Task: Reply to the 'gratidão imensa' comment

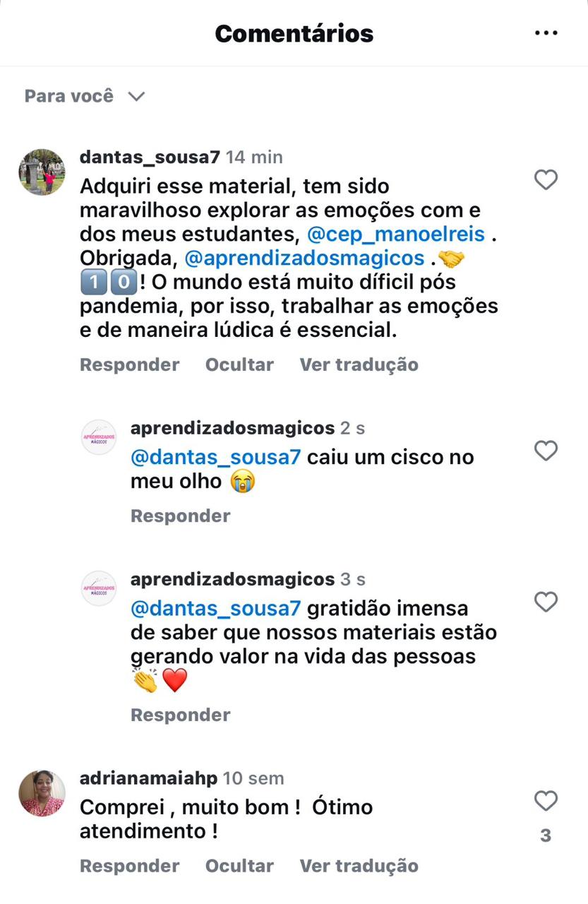Action: (x=180, y=715)
